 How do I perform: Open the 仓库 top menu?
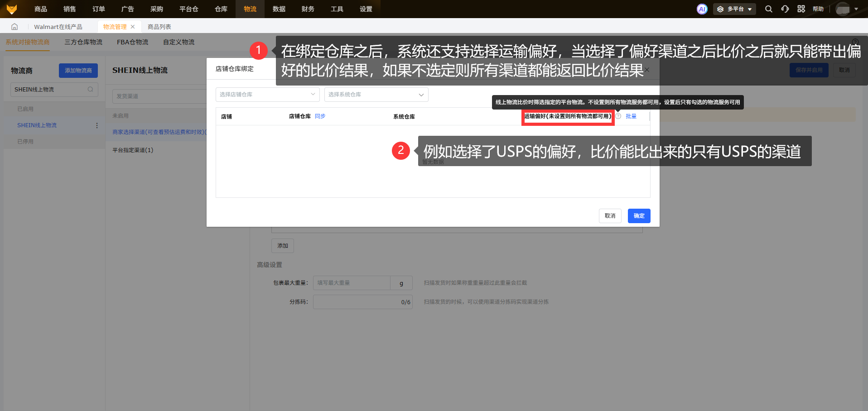click(221, 9)
